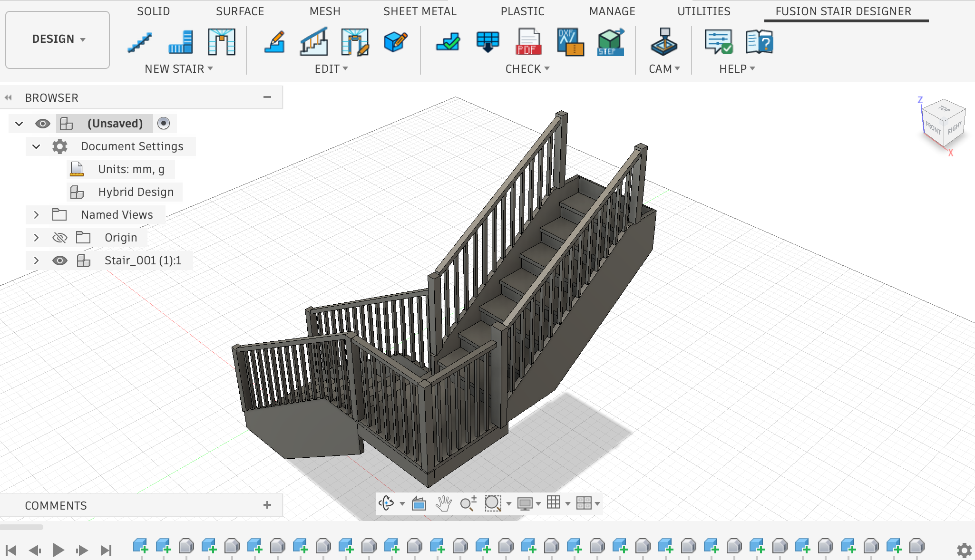Click the stair check mark icon
The width and height of the screenshot is (975, 560).
pos(448,42)
